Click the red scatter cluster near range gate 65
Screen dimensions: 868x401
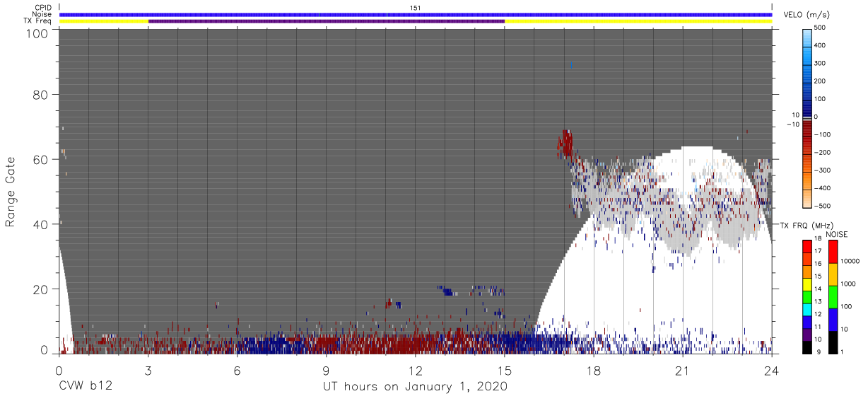point(565,142)
